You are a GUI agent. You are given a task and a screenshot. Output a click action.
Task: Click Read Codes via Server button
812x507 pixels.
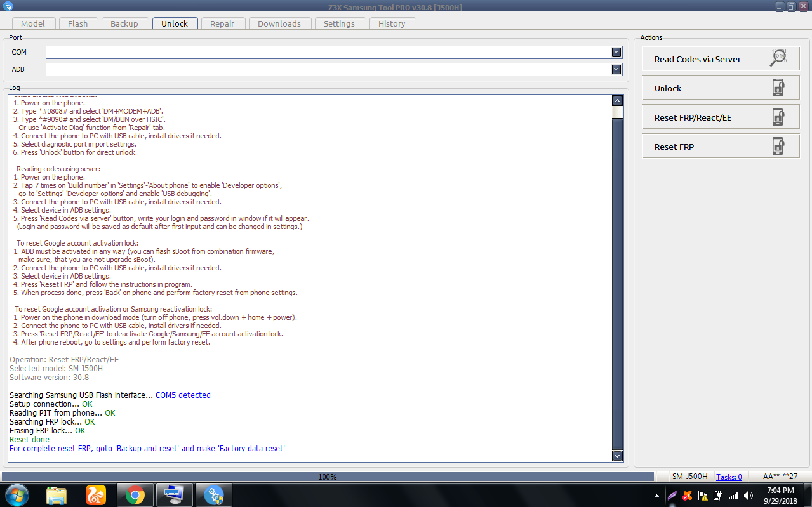click(721, 58)
